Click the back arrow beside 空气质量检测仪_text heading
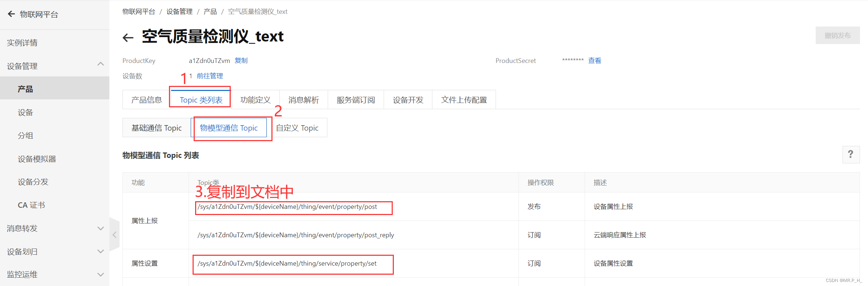The image size is (868, 286). tap(128, 37)
